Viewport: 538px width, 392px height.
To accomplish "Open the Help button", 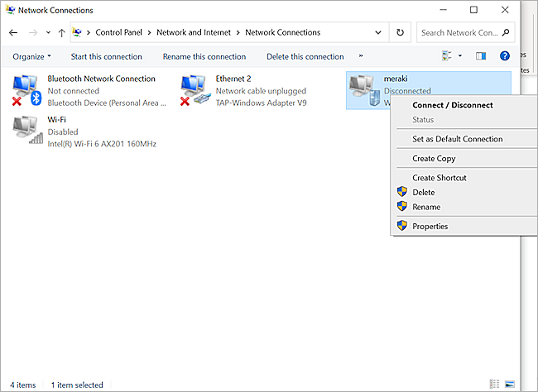I will coord(504,55).
